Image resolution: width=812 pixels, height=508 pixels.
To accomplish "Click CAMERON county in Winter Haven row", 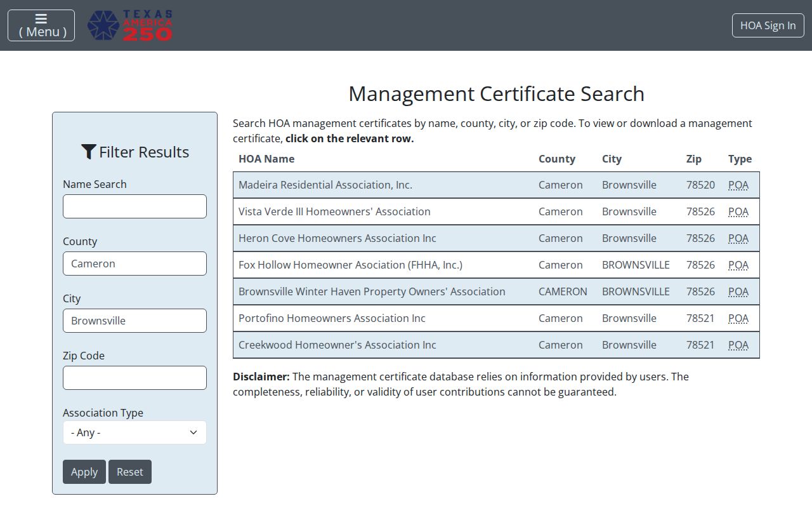I will point(563,291).
